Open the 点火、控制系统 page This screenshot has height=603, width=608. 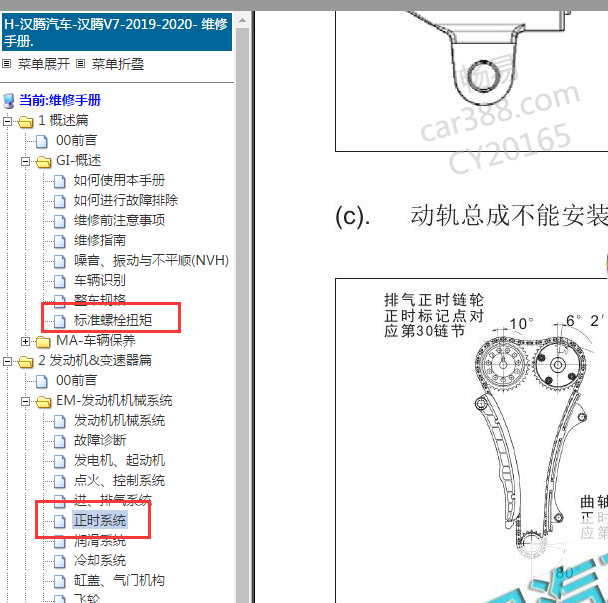click(119, 480)
